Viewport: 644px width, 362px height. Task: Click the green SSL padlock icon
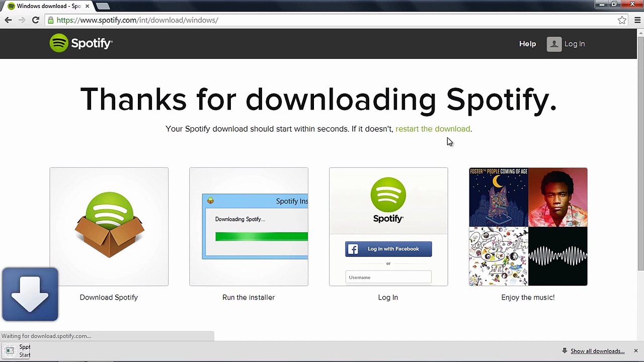(x=51, y=20)
